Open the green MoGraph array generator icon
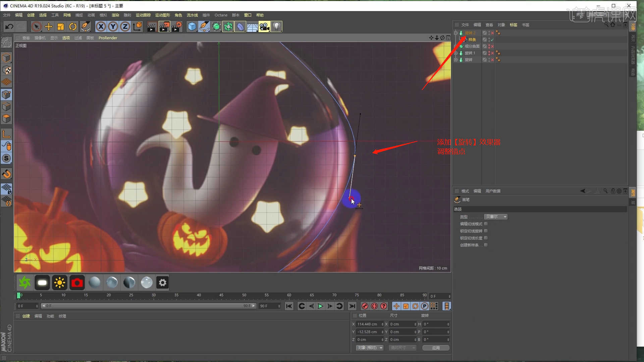The width and height of the screenshot is (644, 362). click(228, 26)
